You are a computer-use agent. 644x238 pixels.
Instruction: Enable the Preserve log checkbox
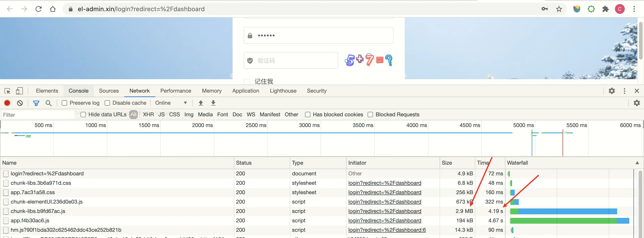pos(64,103)
